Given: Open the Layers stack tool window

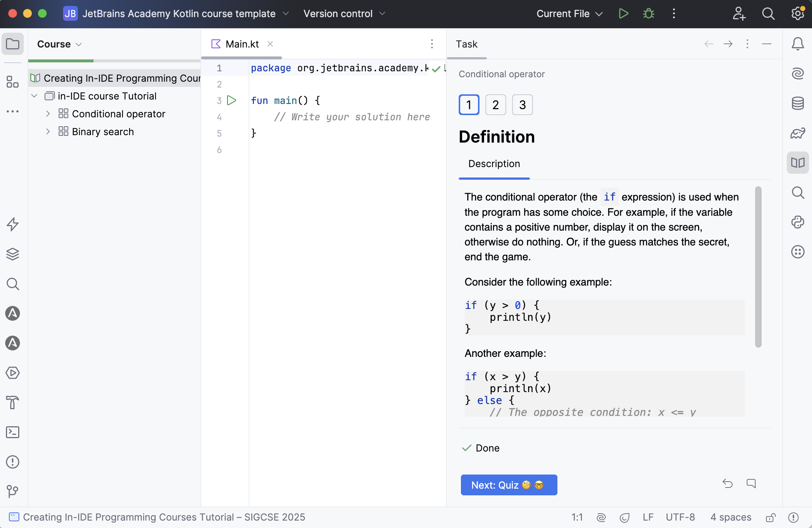Looking at the screenshot, I should [13, 254].
